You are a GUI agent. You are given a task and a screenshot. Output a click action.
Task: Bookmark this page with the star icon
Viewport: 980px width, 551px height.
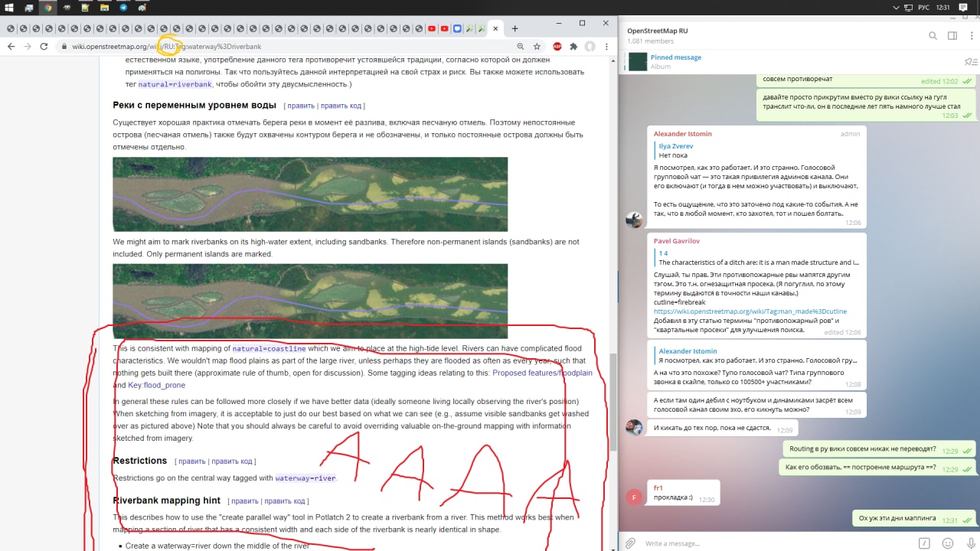(537, 47)
